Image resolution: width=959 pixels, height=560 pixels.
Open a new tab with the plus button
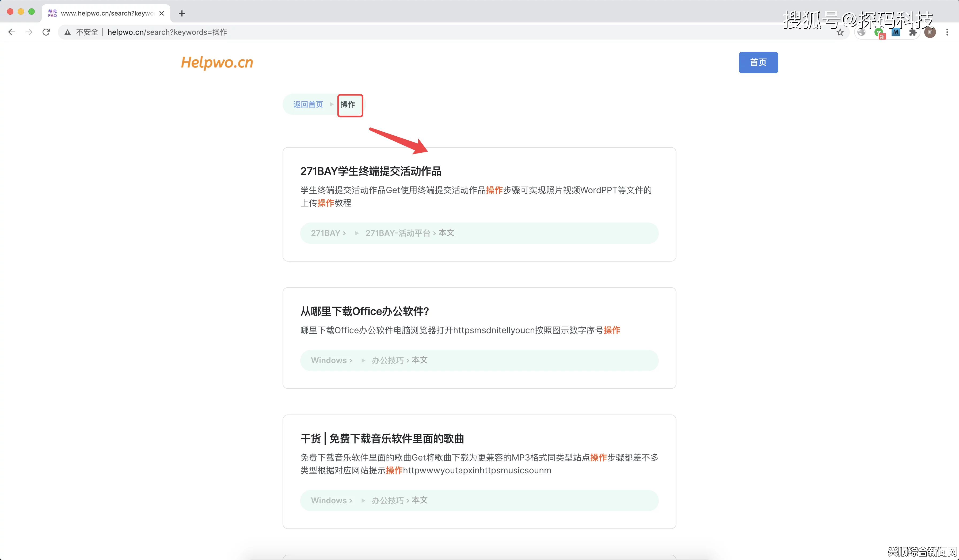coord(182,13)
